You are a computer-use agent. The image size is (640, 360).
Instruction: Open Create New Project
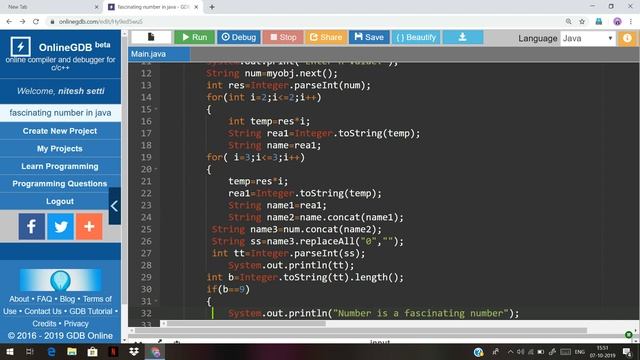[x=60, y=131]
